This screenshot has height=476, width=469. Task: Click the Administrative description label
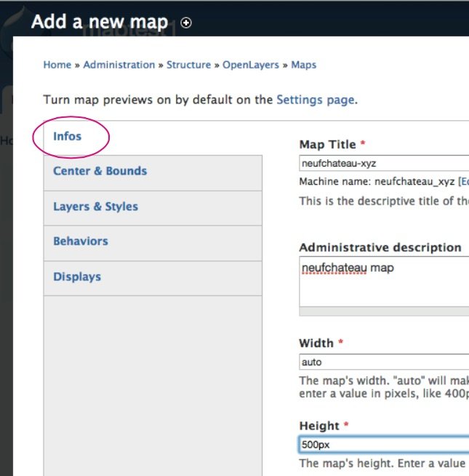(380, 247)
